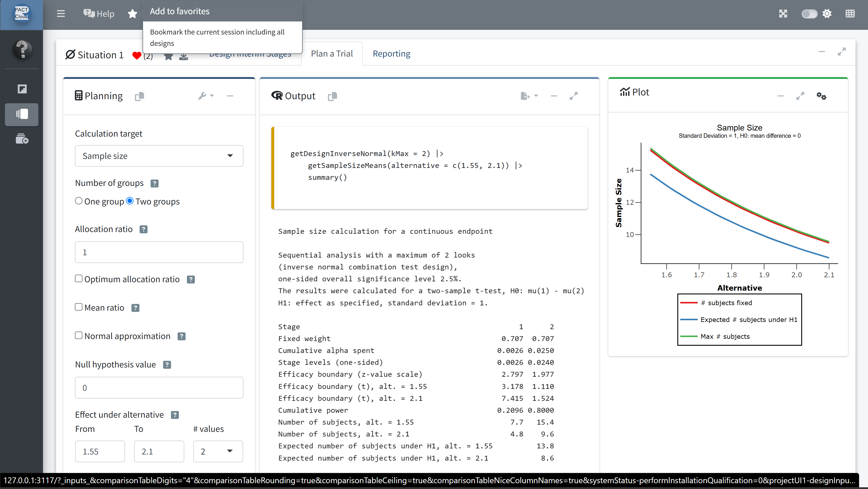Open the hamburger navigation menu
The image size is (868, 489).
[61, 13]
